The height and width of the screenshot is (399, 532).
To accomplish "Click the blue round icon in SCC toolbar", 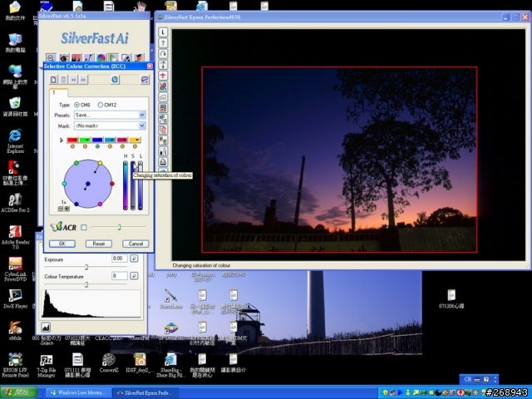I will pyautogui.click(x=115, y=80).
